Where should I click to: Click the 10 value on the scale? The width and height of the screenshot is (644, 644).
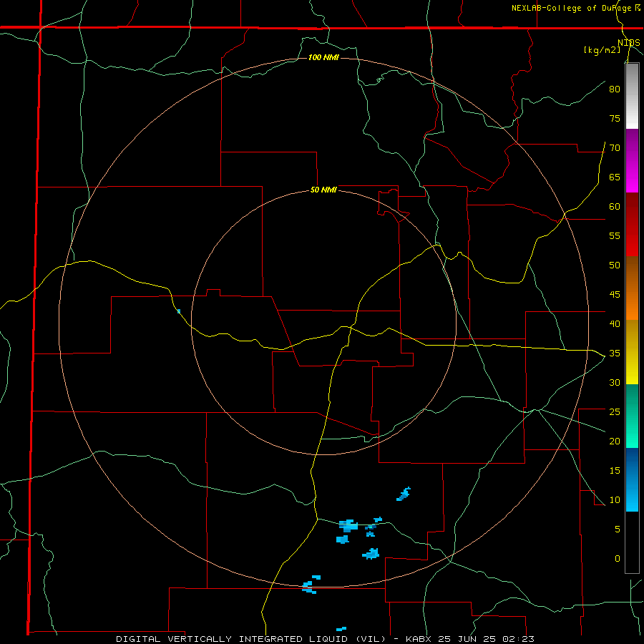pyautogui.click(x=615, y=500)
